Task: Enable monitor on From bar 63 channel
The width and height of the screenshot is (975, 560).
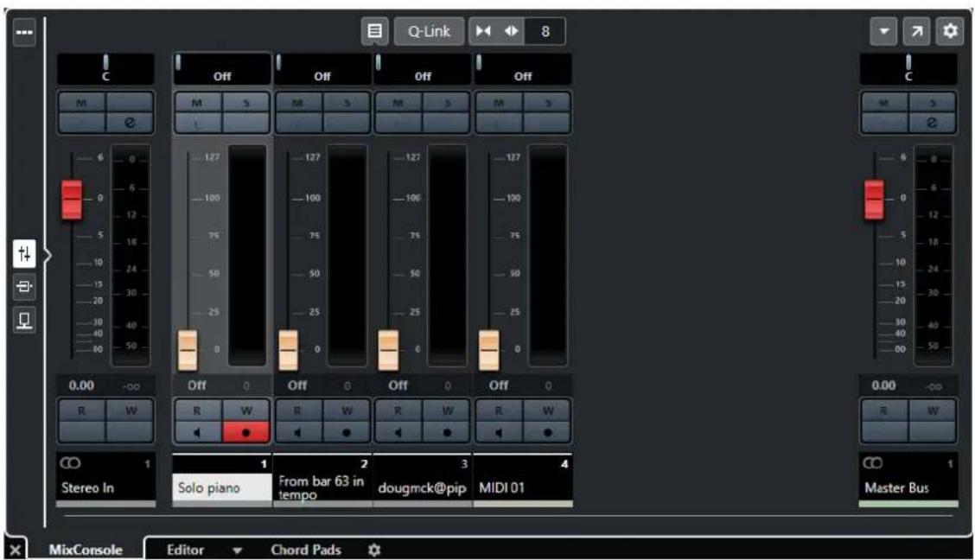Action: pos(298,432)
